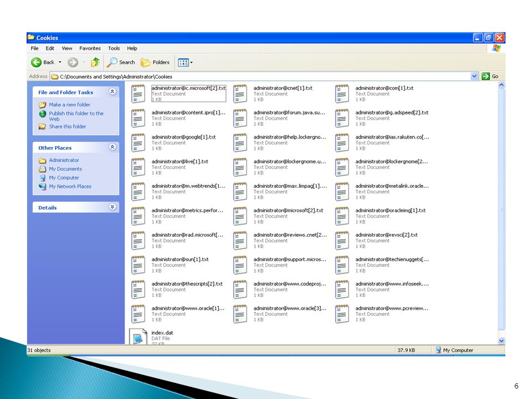Select the administrator@reviews.cnet file icon

[240, 240]
